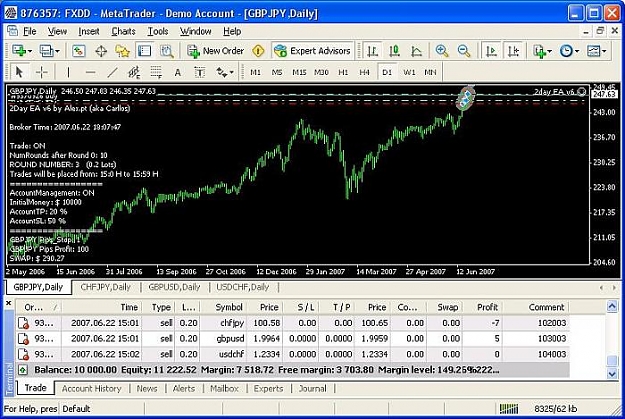
Task: Zoom out of the chart
Action: point(464,51)
